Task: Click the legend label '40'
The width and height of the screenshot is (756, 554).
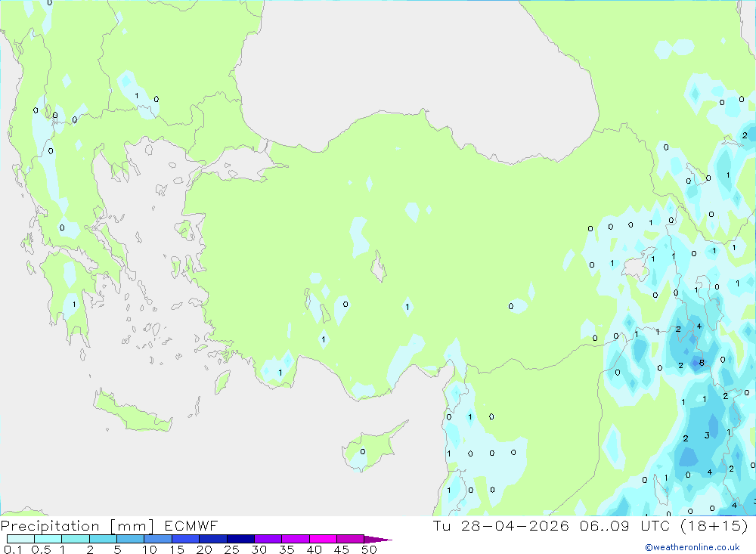Action: coord(314,549)
